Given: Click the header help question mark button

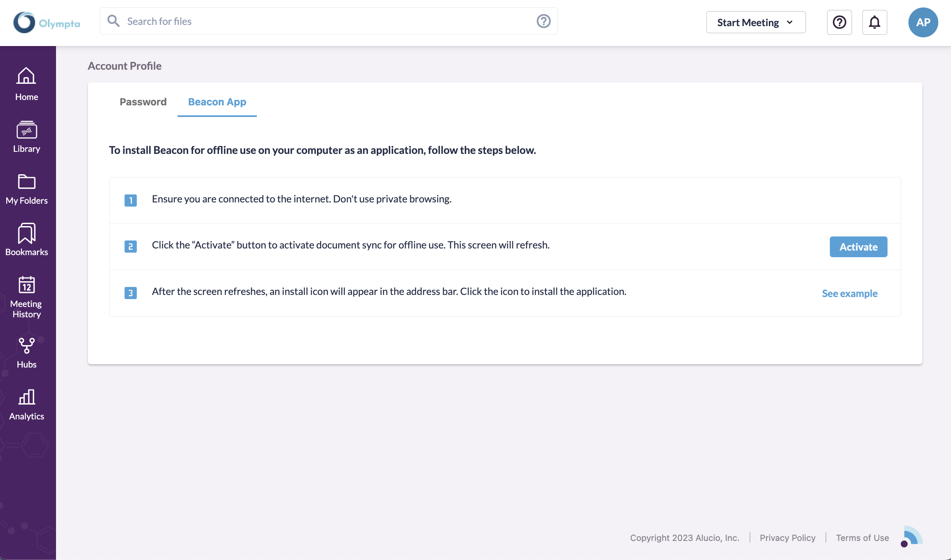Looking at the screenshot, I should (839, 22).
